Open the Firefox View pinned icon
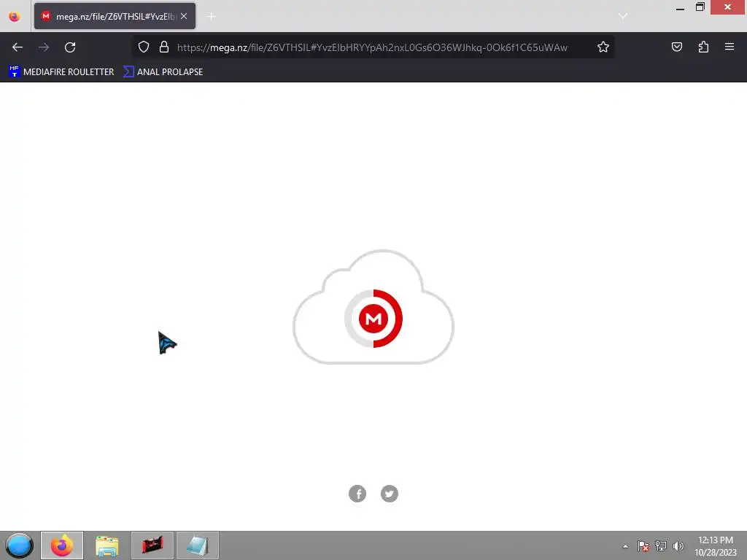 click(15, 17)
